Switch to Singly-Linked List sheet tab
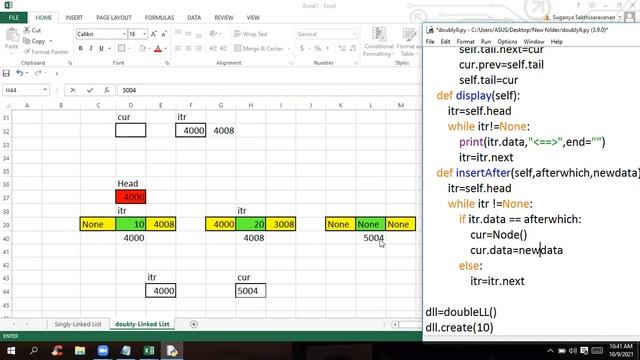 point(78,324)
